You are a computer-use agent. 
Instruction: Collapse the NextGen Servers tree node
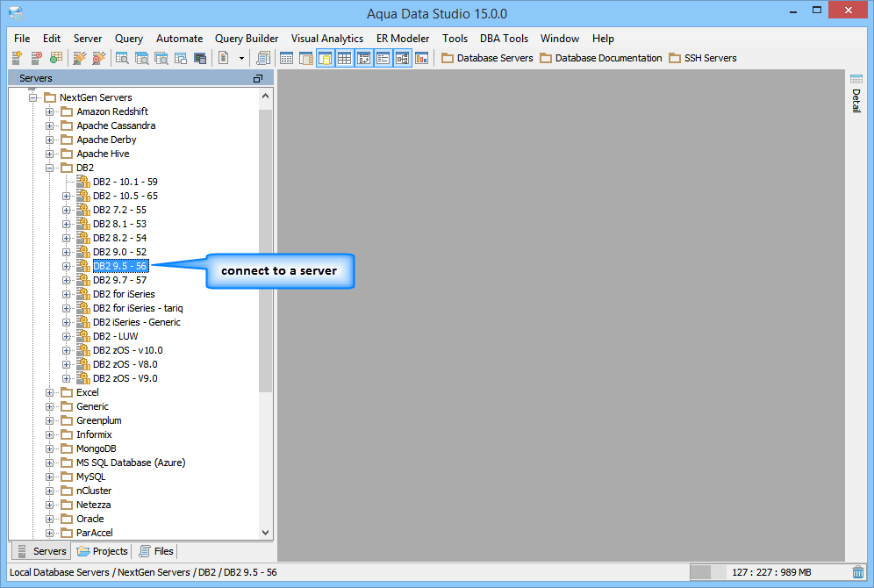(x=32, y=97)
